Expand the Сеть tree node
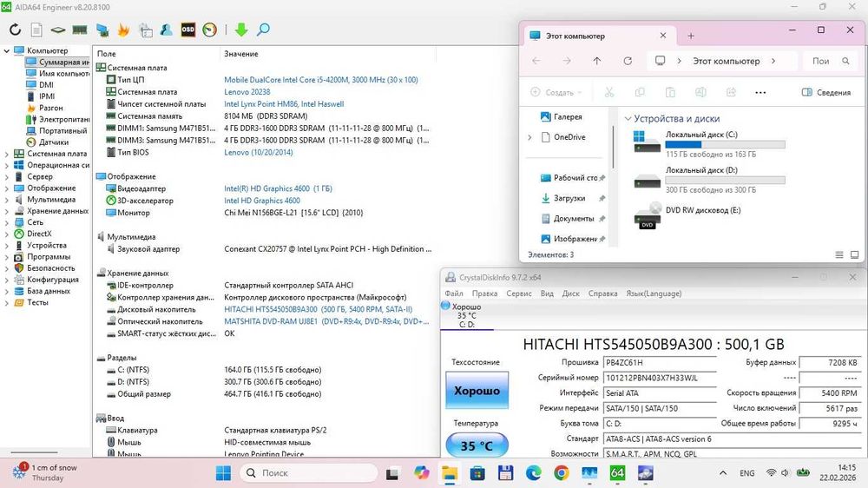868x488 pixels. click(7, 222)
